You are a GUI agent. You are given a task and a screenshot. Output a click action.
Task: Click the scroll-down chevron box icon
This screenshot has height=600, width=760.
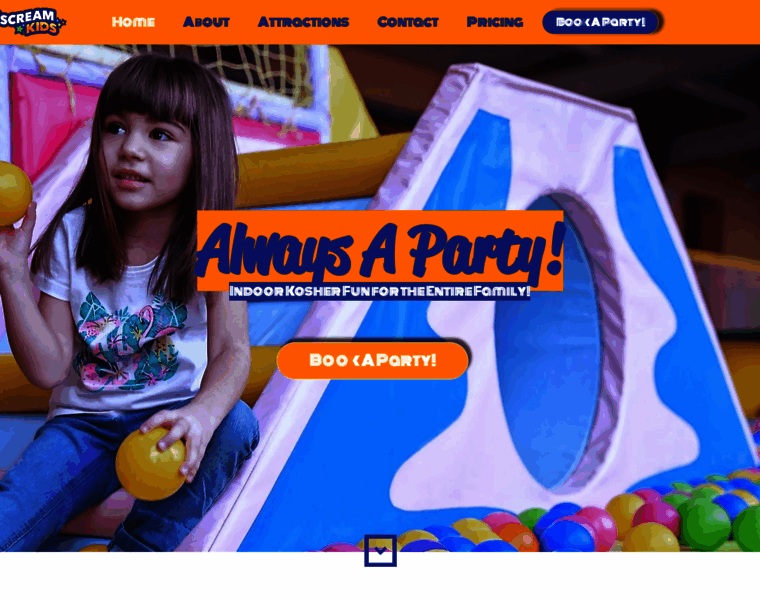pos(380,551)
